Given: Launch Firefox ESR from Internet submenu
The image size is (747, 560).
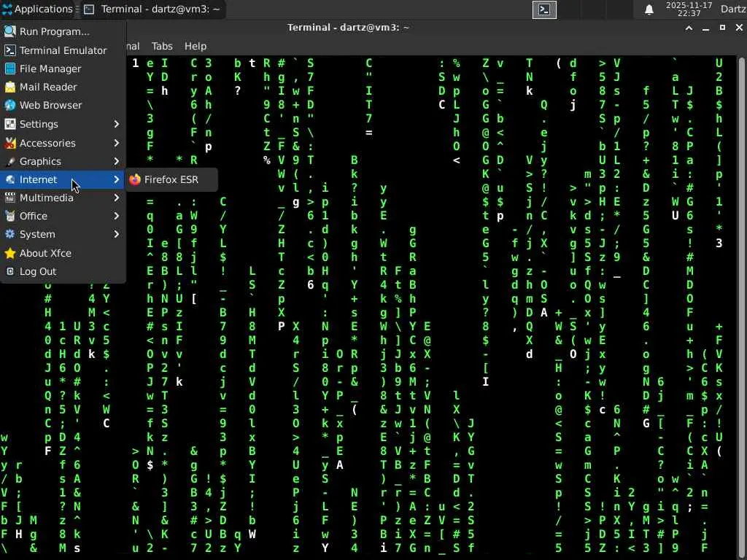Looking at the screenshot, I should click(171, 179).
